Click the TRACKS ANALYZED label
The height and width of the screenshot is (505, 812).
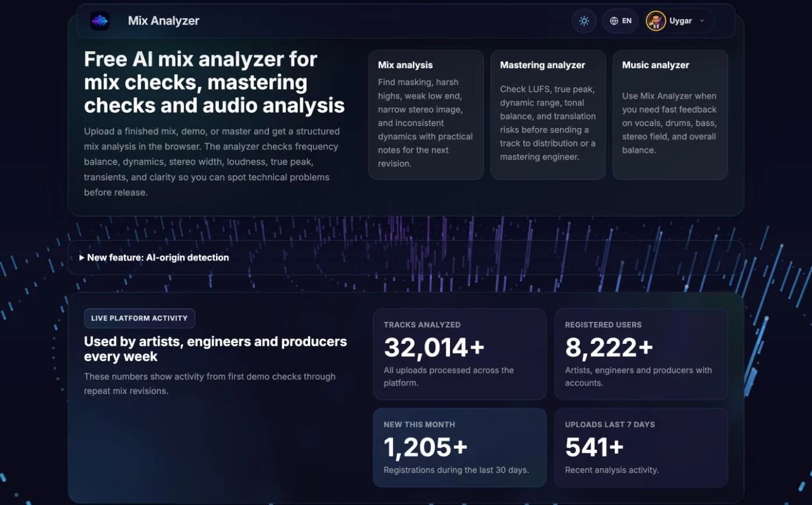pyautogui.click(x=422, y=325)
